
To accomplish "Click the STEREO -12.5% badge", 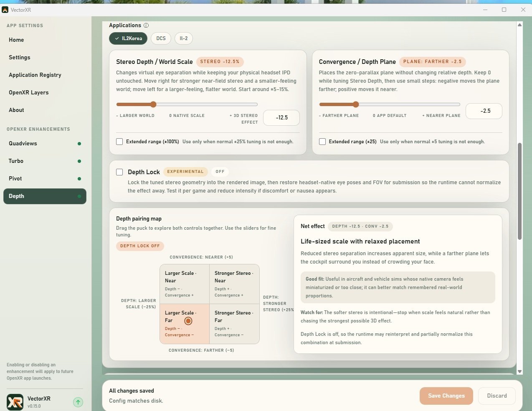I will tap(220, 62).
